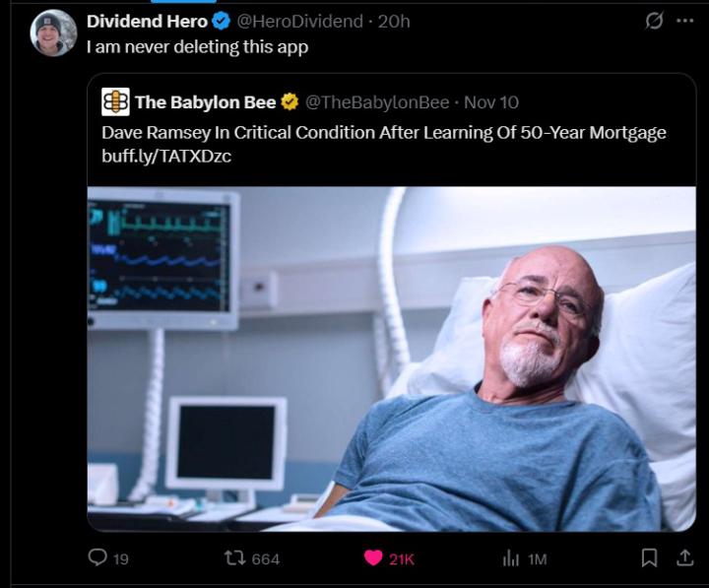The image size is (709, 588).
Task: Click the share post icon
Action: point(681,558)
